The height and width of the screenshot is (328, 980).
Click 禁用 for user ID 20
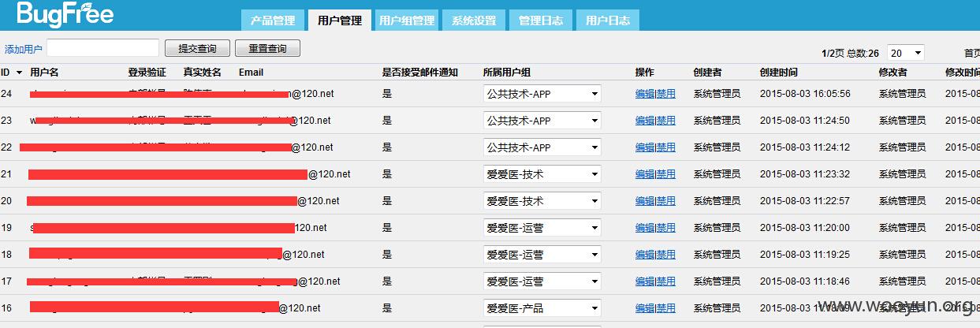coord(666,201)
